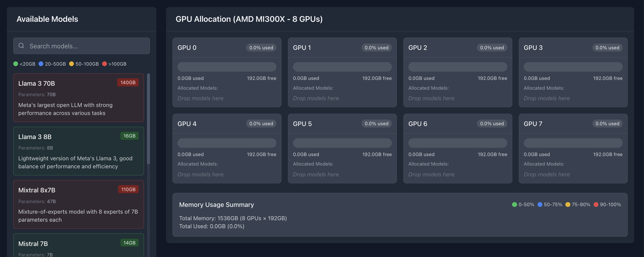Click GPU 0 memory usage bar
Image resolution: width=644 pixels, height=257 pixels.
pyautogui.click(x=227, y=67)
